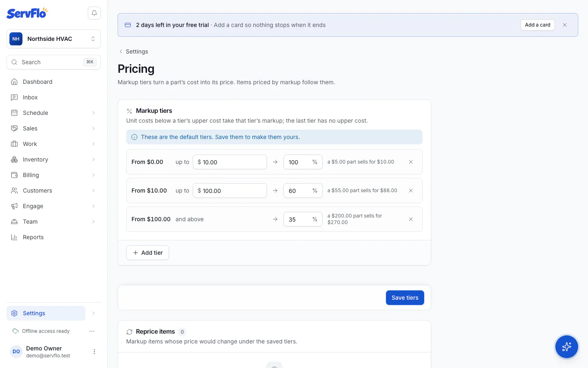Select Settings in the sidebar
Viewport: 588px width, 368px height.
[x=46, y=313]
